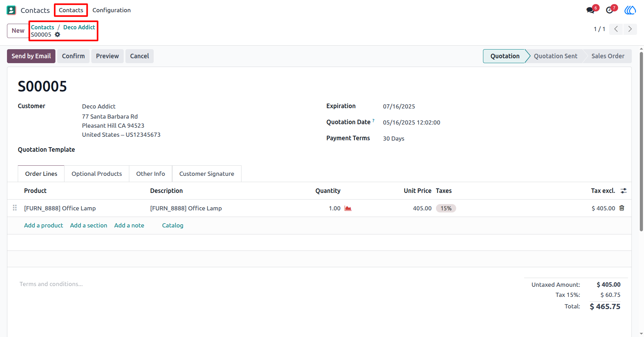Open optional columns settings icon
644x337 pixels.
tap(623, 191)
